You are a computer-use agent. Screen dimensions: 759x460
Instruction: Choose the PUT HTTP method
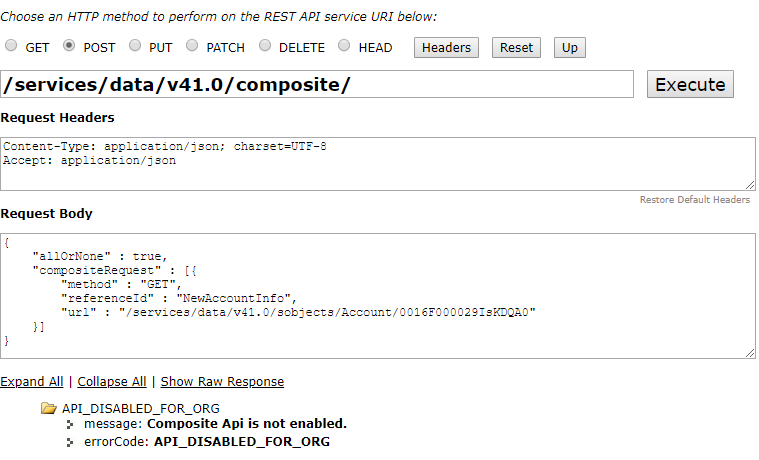pos(135,46)
